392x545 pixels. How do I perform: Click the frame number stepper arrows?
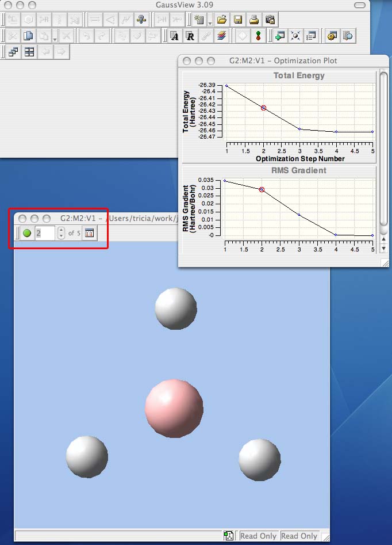point(62,233)
